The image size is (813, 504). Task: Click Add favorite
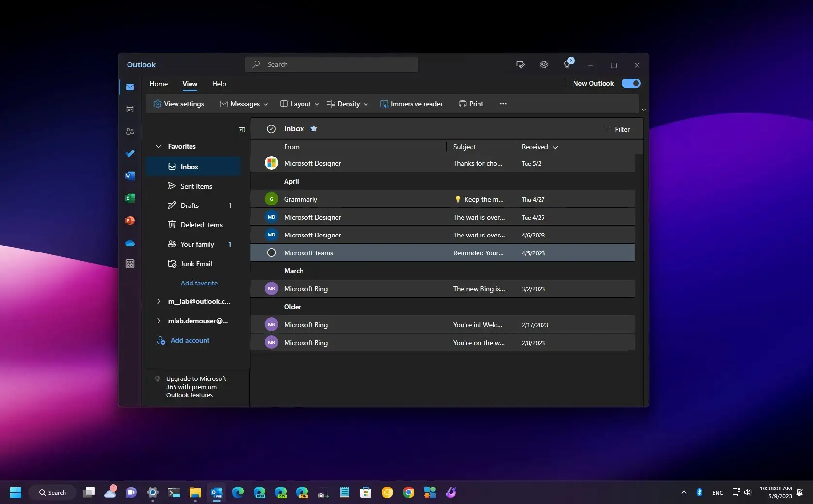tap(199, 283)
